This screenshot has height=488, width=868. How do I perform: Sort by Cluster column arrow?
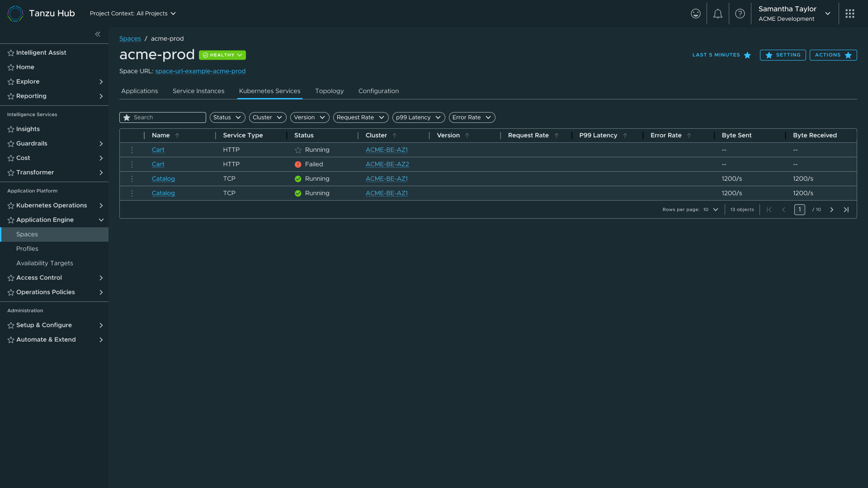coord(395,136)
